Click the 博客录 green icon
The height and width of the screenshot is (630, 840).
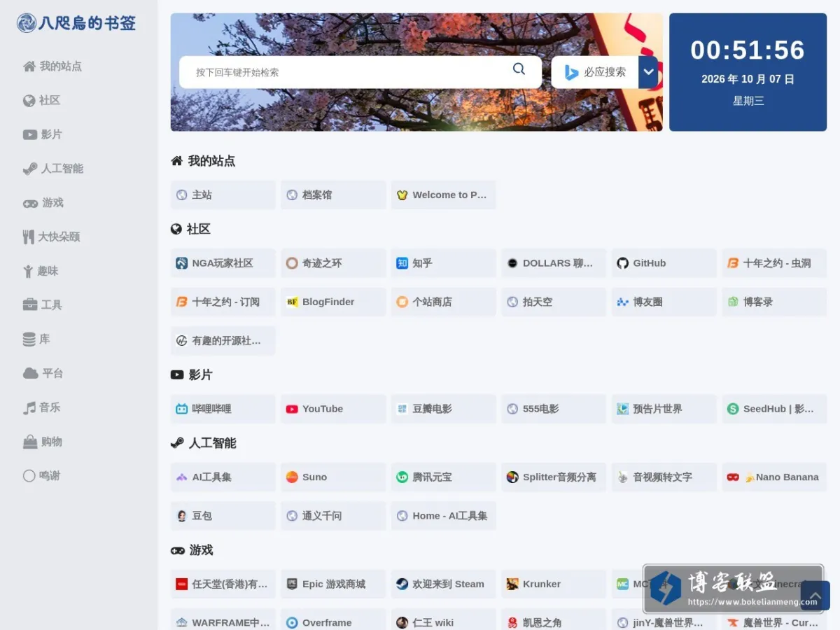point(733,302)
